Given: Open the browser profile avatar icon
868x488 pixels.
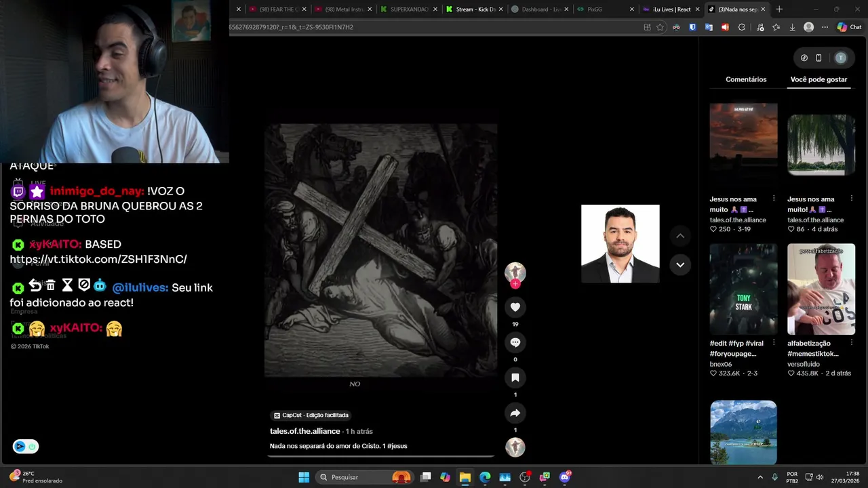Looking at the screenshot, I should (808, 27).
